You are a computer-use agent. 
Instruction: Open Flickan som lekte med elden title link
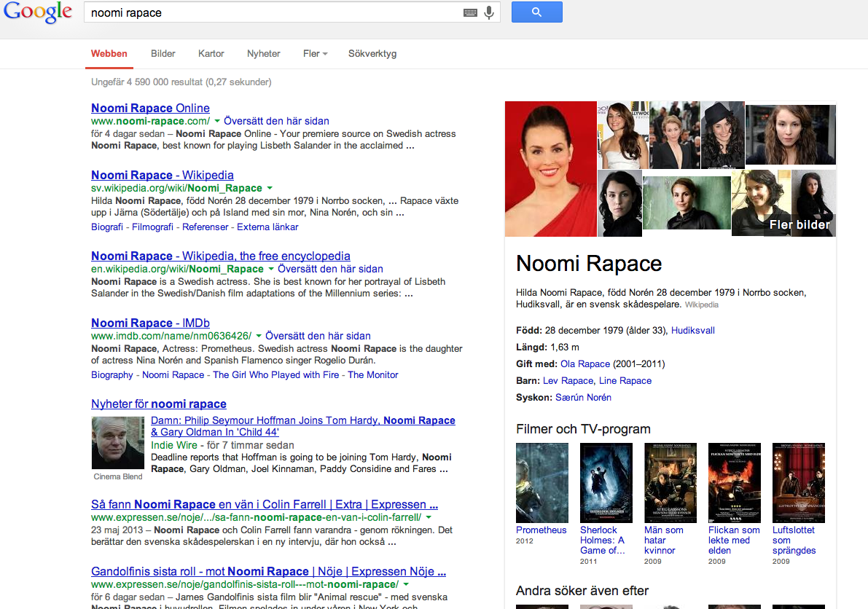click(x=734, y=541)
